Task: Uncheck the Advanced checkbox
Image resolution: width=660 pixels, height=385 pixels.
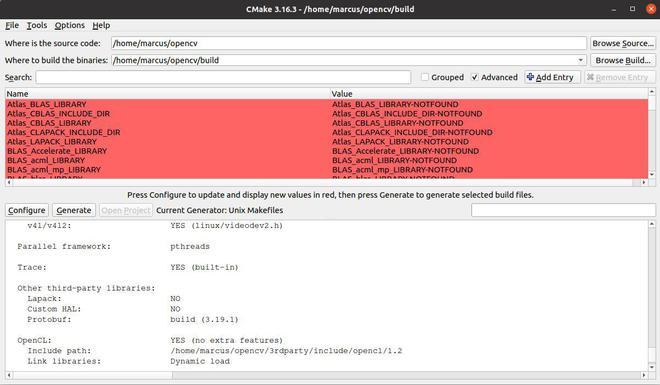Action: [x=475, y=77]
